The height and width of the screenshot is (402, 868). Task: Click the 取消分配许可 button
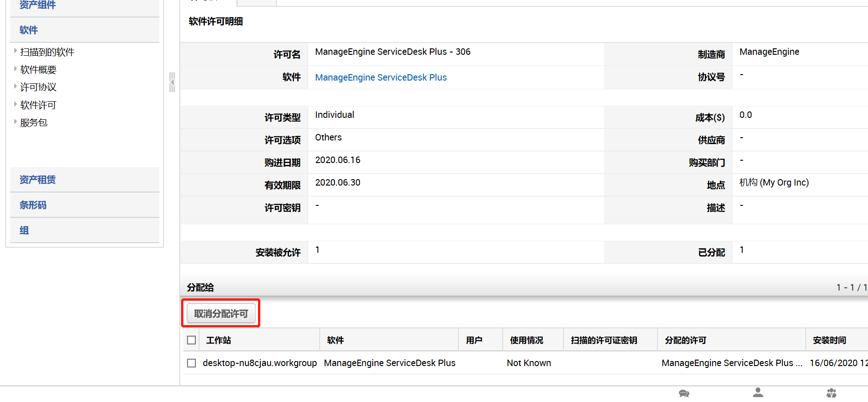click(221, 314)
